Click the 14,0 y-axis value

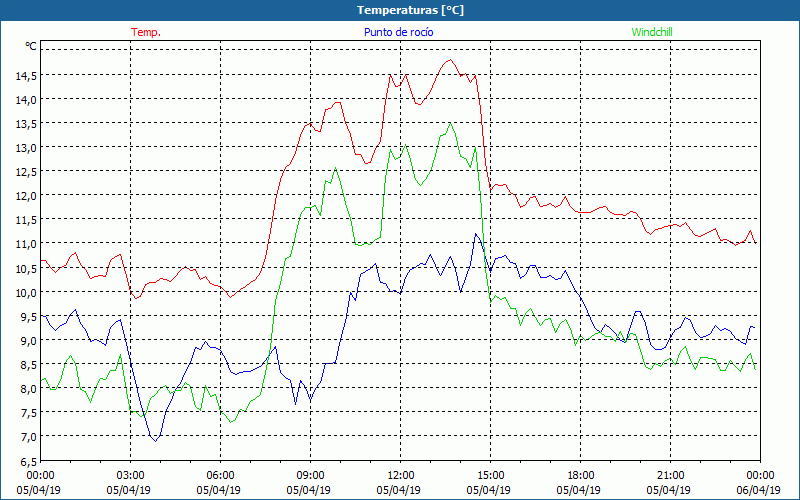pos(26,99)
